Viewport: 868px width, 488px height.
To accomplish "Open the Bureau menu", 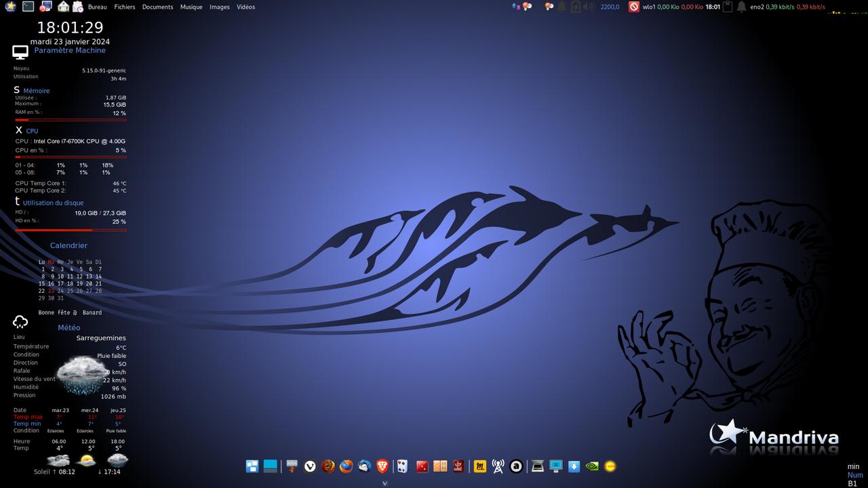I will tap(98, 7).
